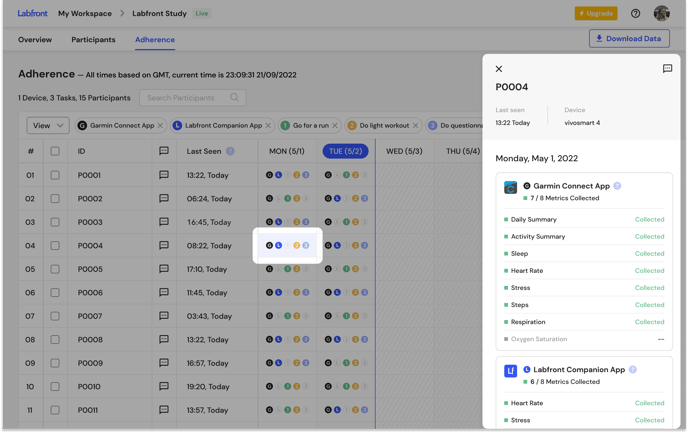
Task: Remove the Go for a run filter chip
Action: (335, 125)
